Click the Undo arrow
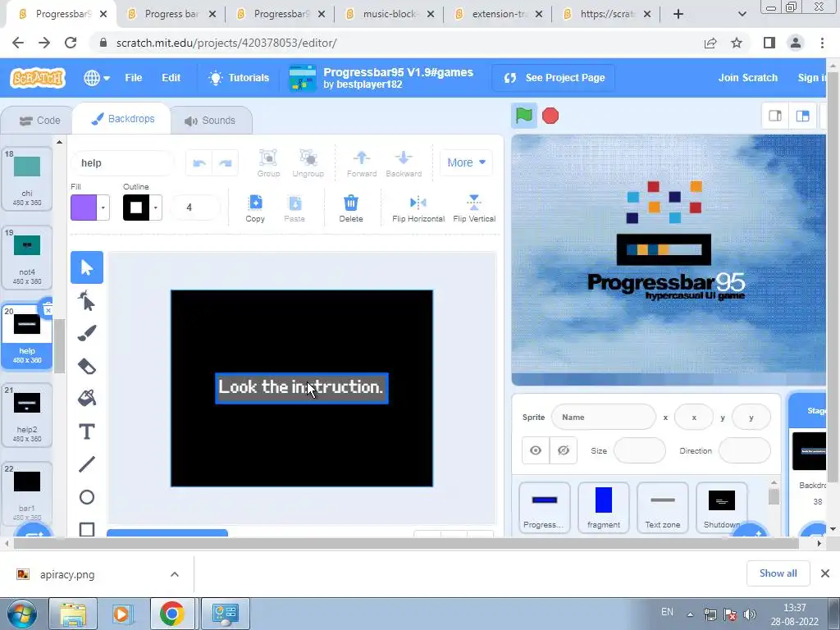Screen dimensions: 840x630 coord(199,163)
